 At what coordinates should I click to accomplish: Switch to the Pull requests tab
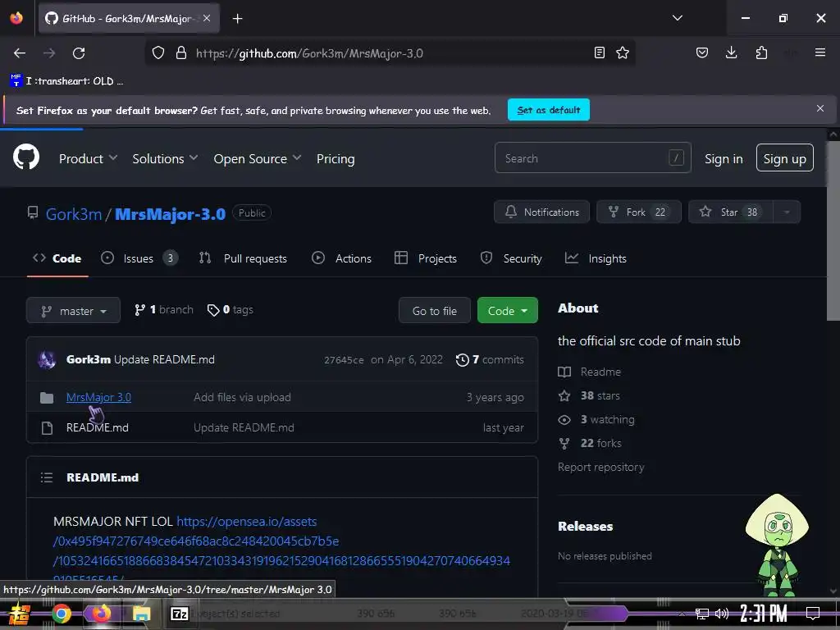click(243, 258)
